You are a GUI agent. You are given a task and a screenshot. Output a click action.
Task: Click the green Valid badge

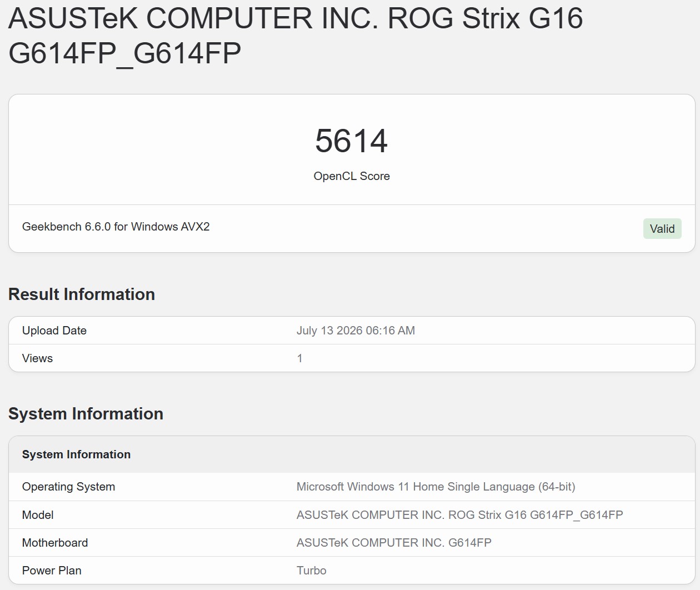click(x=662, y=229)
